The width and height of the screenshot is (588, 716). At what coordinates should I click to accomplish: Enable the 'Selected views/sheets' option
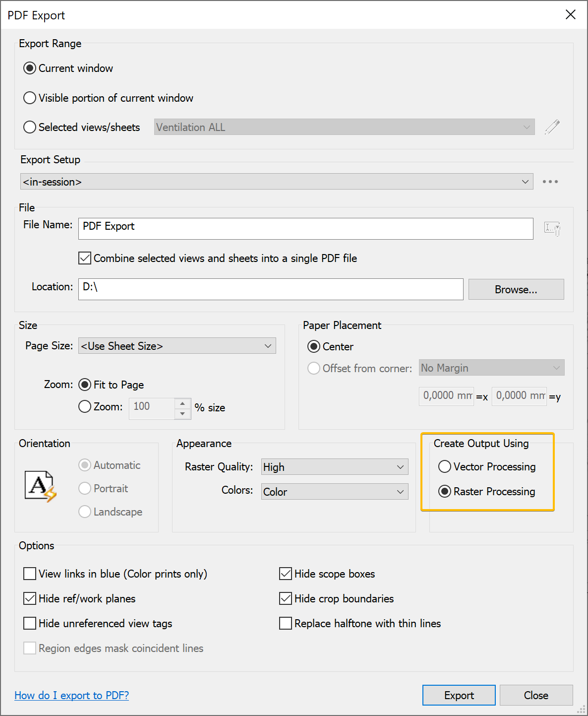tap(30, 127)
